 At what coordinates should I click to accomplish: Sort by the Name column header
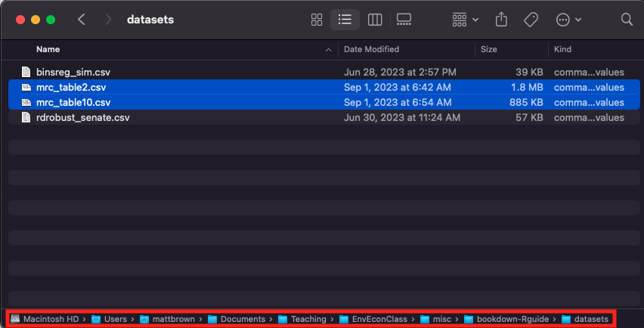tap(48, 49)
